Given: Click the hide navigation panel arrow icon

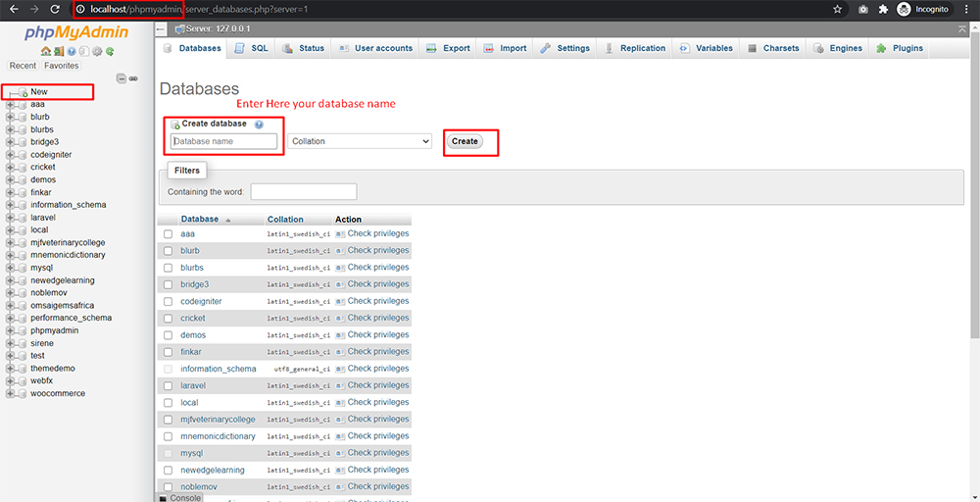Looking at the screenshot, I should (x=161, y=29).
